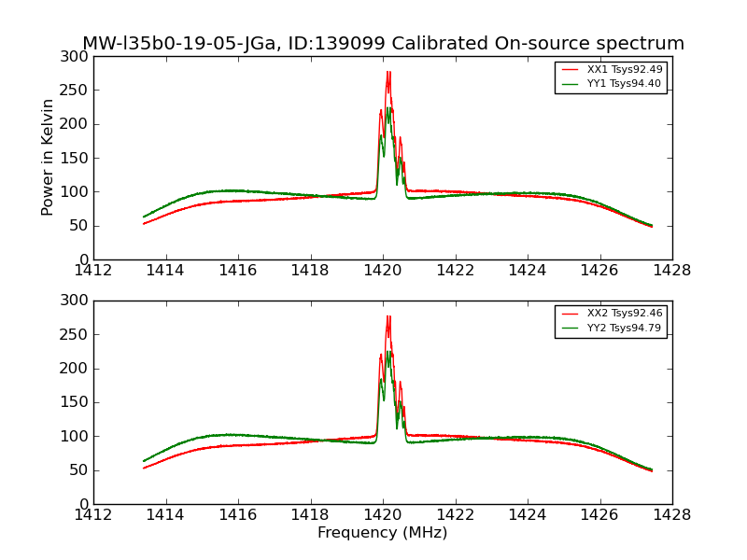
Task: Click the 250 y-axis tick of top plot
Action: click(x=74, y=90)
